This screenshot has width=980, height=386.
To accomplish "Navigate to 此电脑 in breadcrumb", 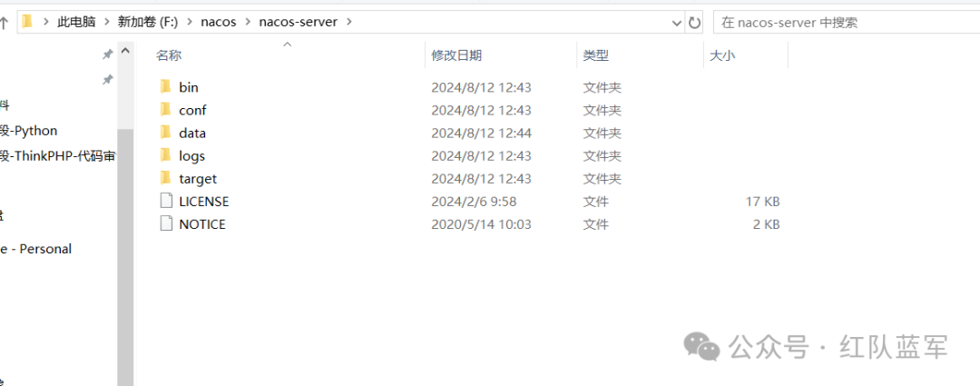I will (76, 23).
